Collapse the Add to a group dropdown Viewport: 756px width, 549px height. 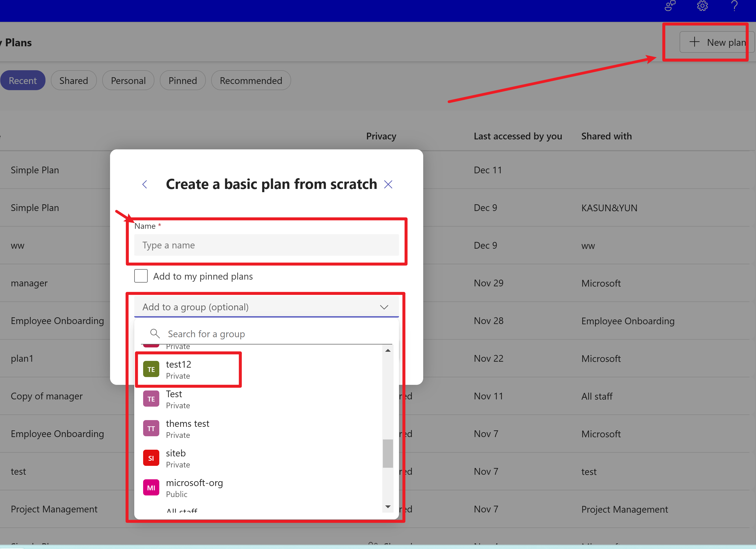coord(384,307)
